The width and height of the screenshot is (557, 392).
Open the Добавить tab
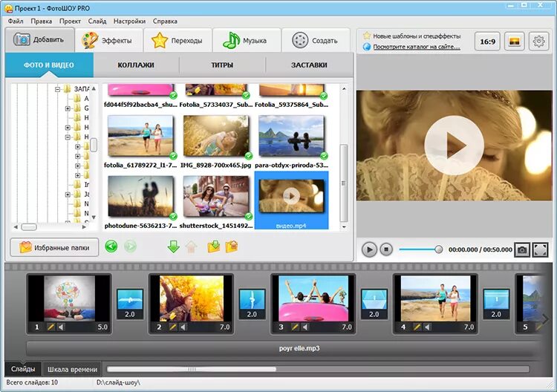tap(39, 39)
